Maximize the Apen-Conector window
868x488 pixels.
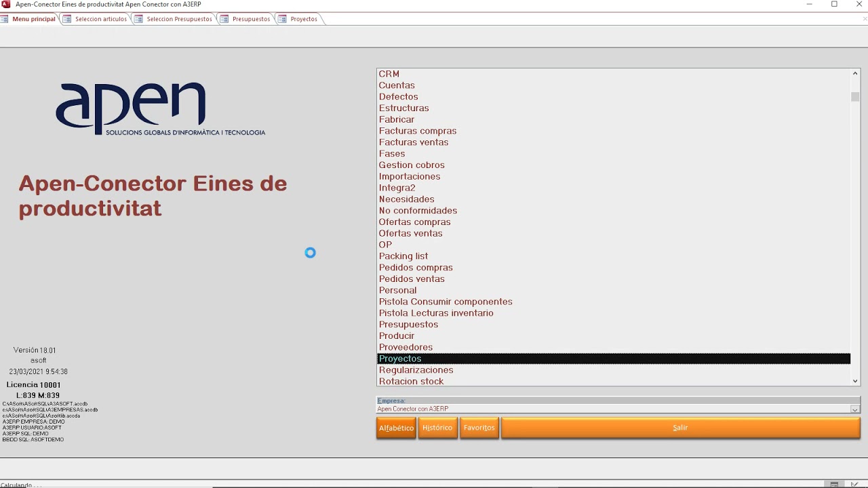[x=834, y=4]
